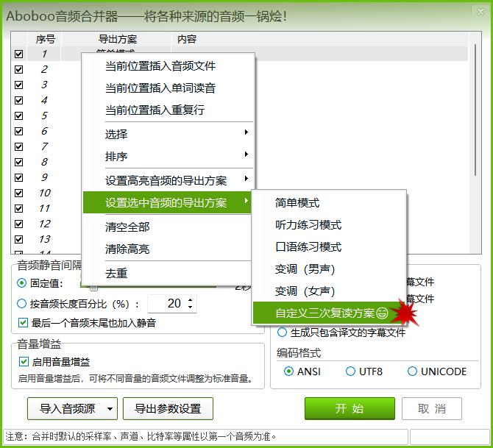Choose ANSI encoding format
Screen dimensions: 493x448
(x=288, y=371)
